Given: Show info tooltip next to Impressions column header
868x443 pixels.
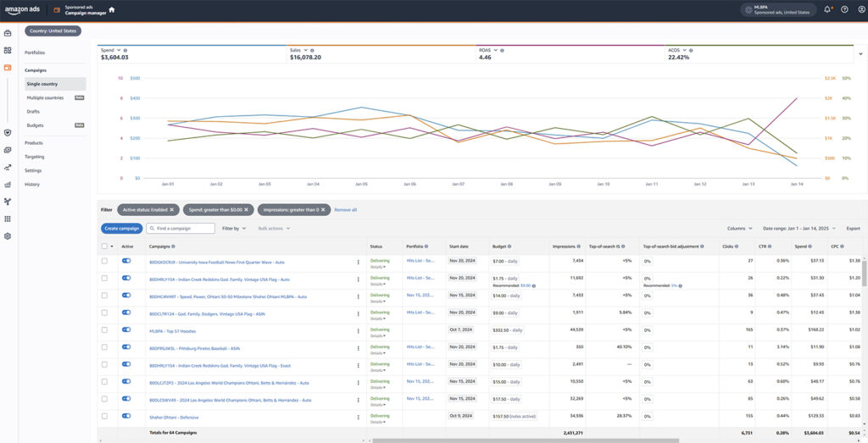Looking at the screenshot, I should click(x=578, y=246).
